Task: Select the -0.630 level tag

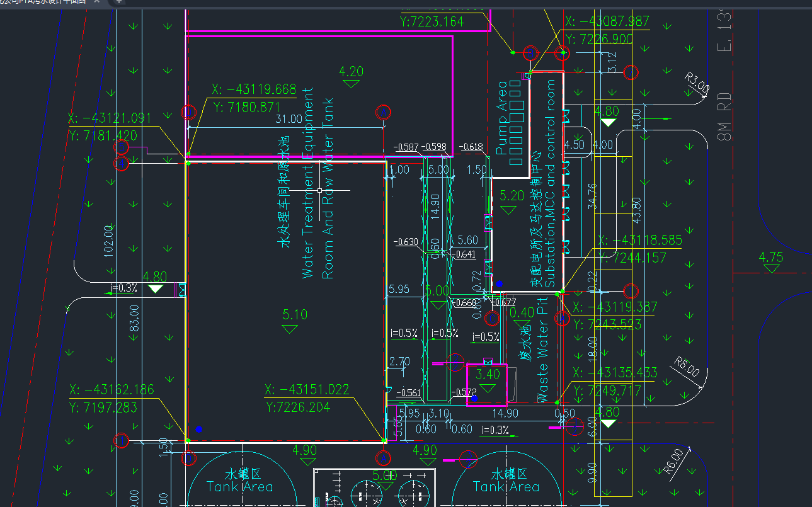Action: pyautogui.click(x=406, y=241)
